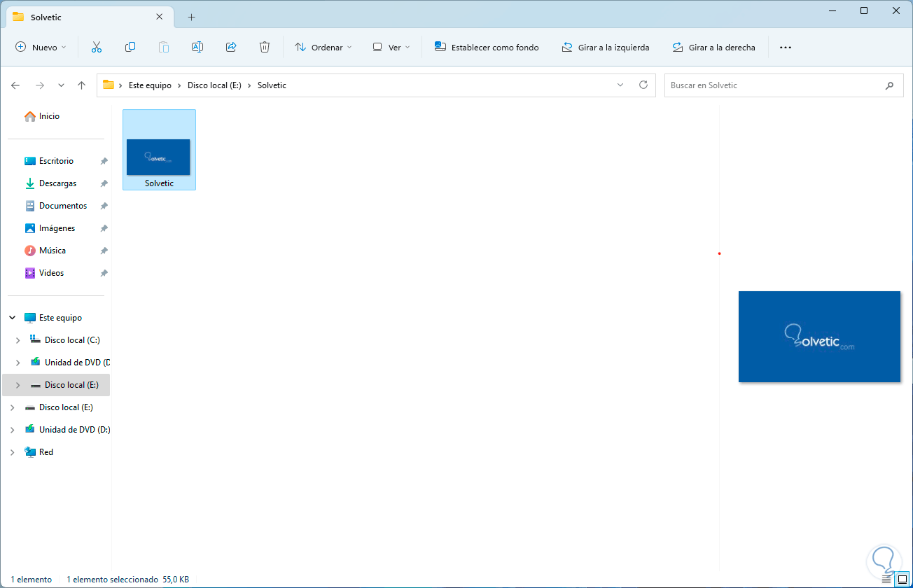Refresh the current folder view
913x588 pixels.
643,85
